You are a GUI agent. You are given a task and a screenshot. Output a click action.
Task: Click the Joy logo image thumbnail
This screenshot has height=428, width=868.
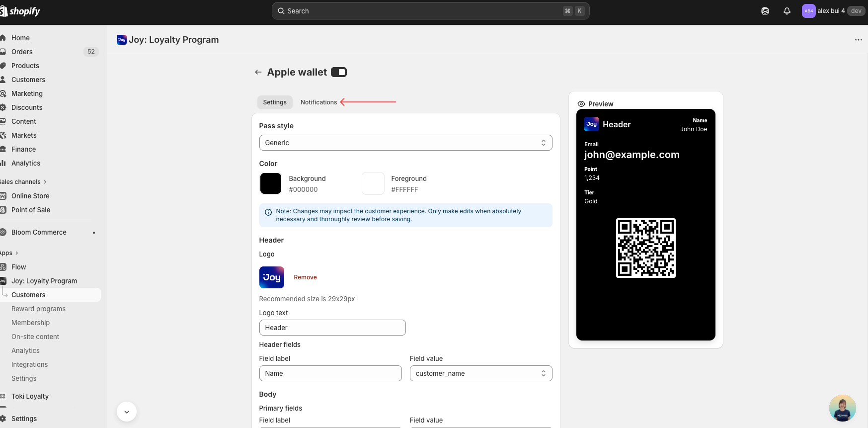[271, 277]
